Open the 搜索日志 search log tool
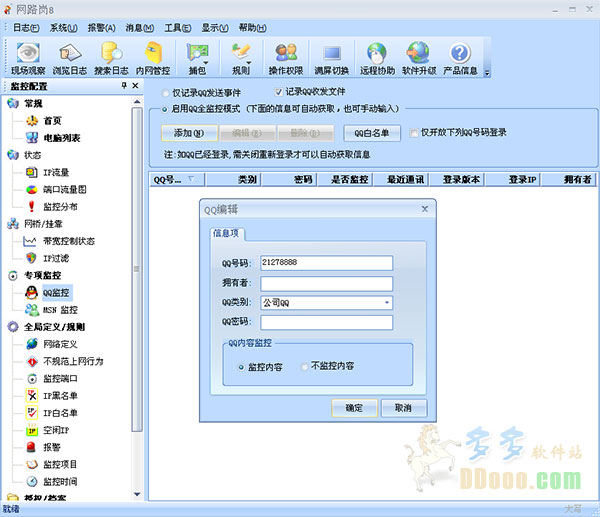The image size is (600, 517). (111, 58)
